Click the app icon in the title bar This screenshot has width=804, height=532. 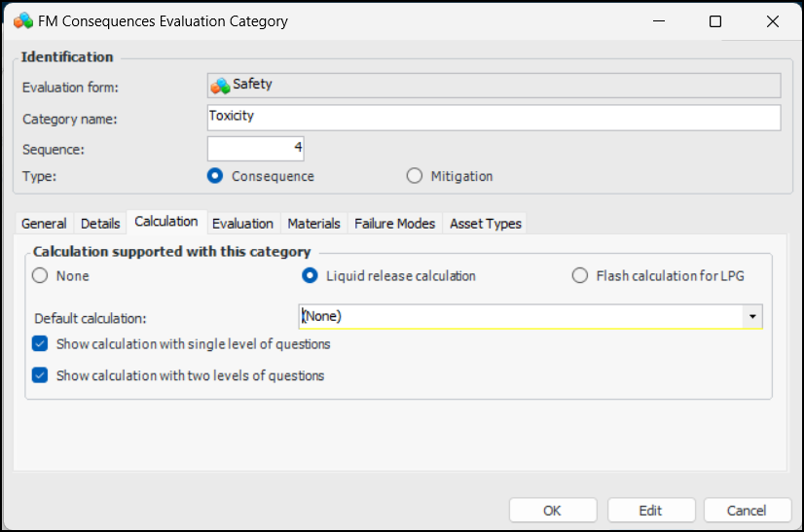click(23, 20)
